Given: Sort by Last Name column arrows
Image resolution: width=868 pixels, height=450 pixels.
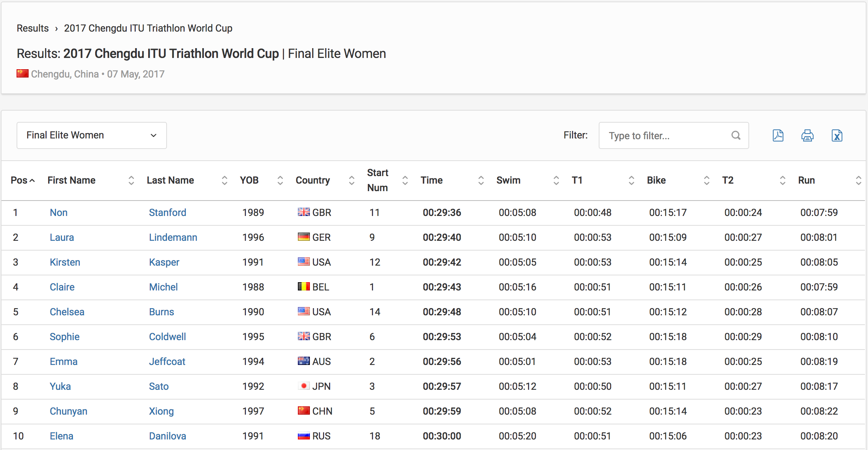Looking at the screenshot, I should [x=224, y=180].
